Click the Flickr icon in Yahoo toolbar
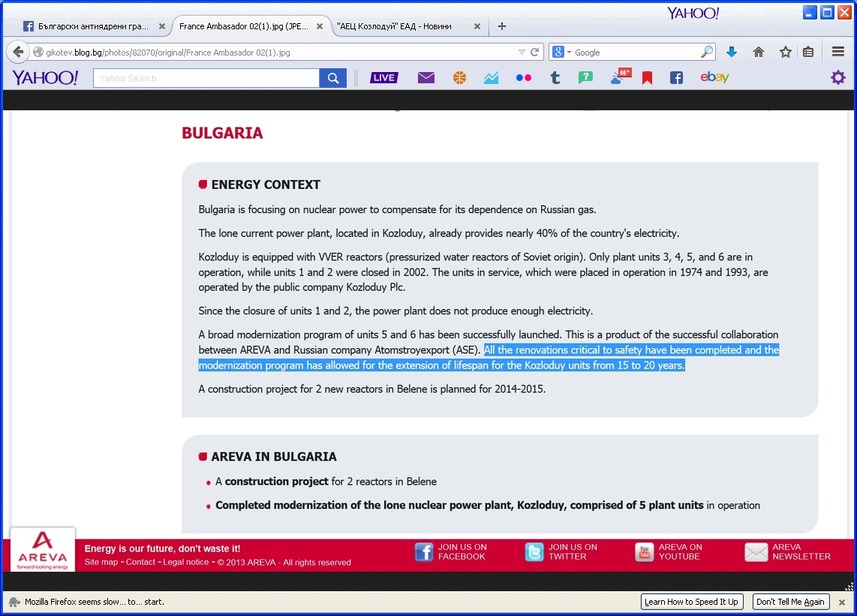Image resolution: width=857 pixels, height=616 pixels. tap(523, 78)
